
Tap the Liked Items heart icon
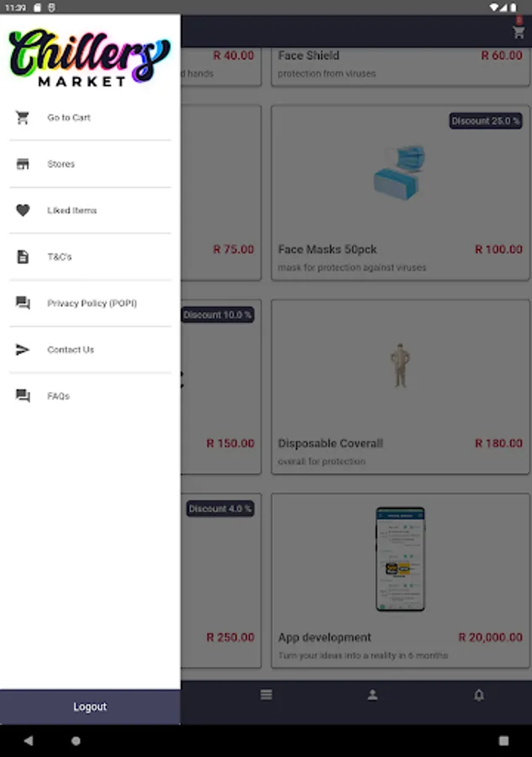coord(23,210)
